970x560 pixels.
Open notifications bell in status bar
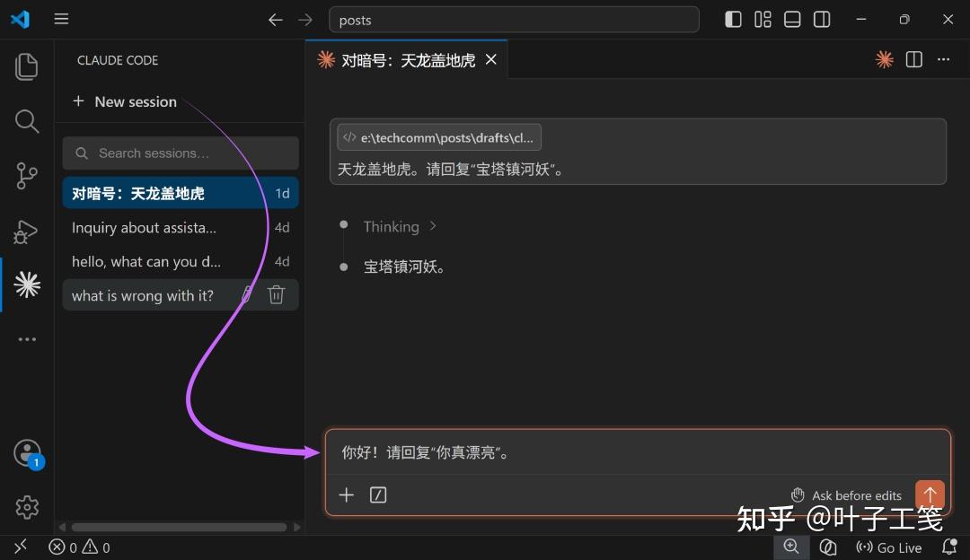(949, 547)
